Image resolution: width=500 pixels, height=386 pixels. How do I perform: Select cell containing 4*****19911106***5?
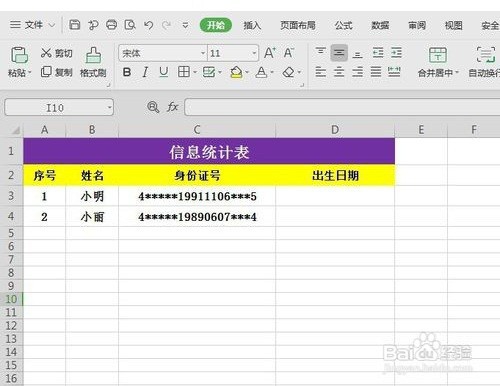[197, 196]
